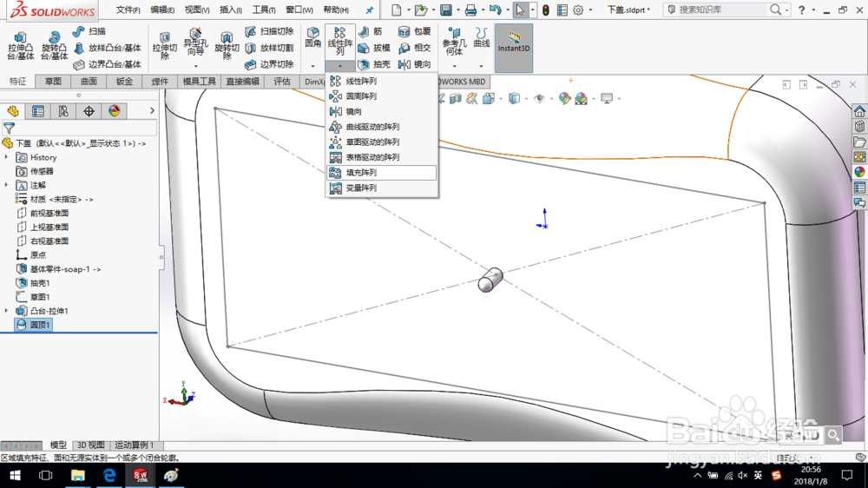Choose Variable Pattern (变量阵列) from the dropdown
This screenshot has height=488, width=868.
pyautogui.click(x=382, y=188)
